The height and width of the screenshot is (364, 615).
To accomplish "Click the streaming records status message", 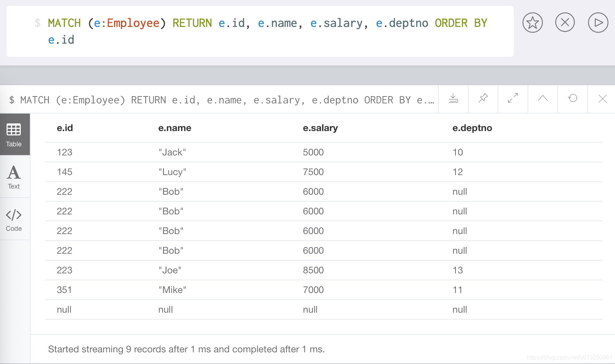I will pos(187,349).
